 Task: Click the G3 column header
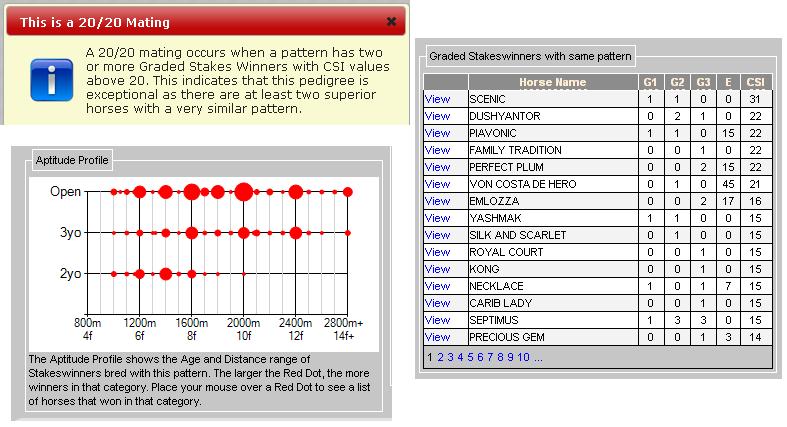pos(703,82)
